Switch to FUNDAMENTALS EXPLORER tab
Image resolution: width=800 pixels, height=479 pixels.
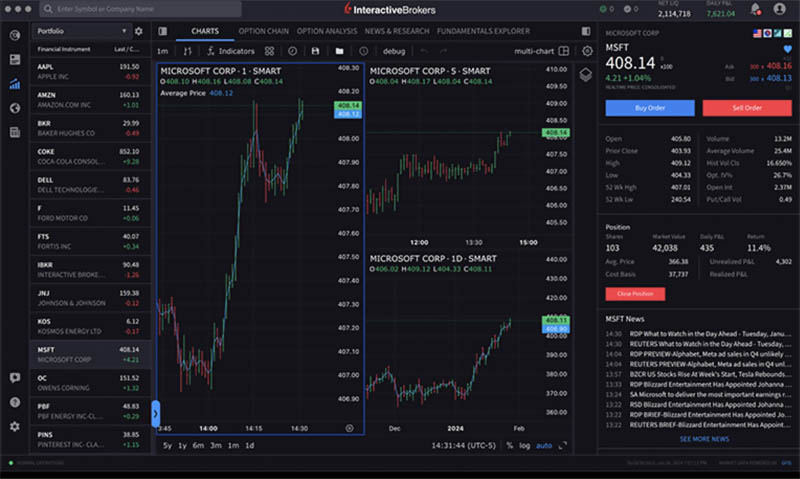(x=483, y=31)
